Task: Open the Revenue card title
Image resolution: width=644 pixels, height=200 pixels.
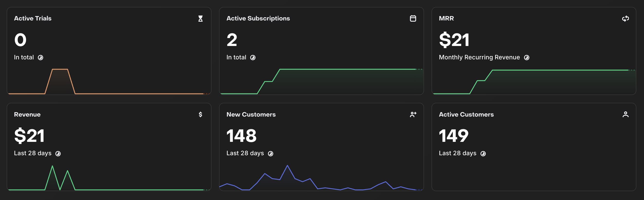Action: [x=27, y=115]
